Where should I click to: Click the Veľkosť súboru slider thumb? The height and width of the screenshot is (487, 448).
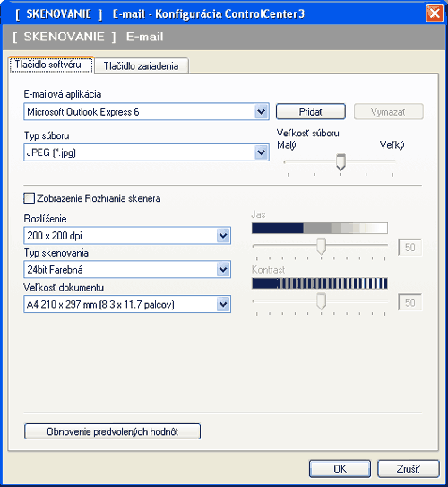pos(341,161)
